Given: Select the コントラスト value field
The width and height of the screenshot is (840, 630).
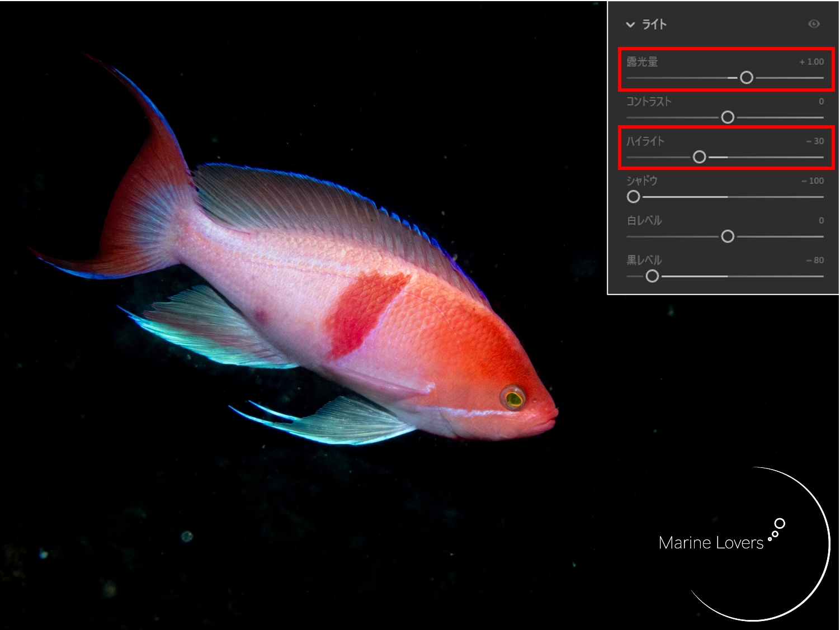Looking at the screenshot, I should (820, 102).
